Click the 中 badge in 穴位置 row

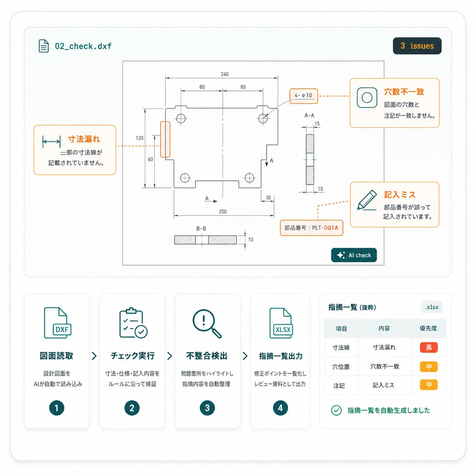pyautogui.click(x=429, y=367)
